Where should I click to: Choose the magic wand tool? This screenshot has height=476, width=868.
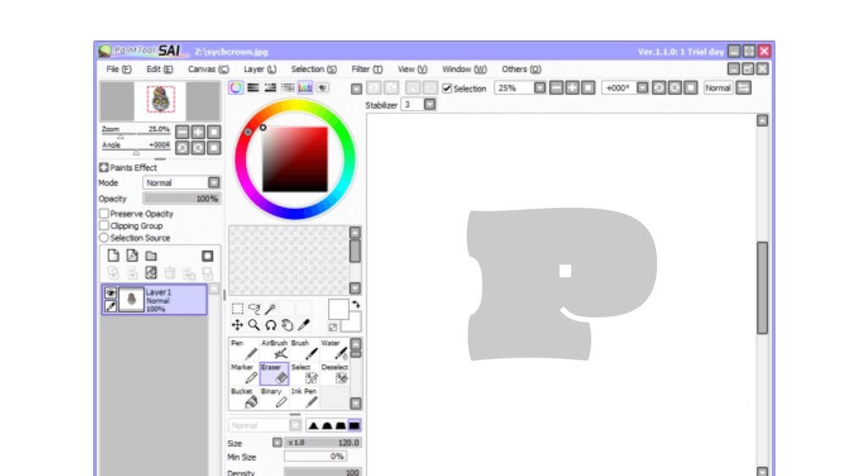(x=270, y=309)
